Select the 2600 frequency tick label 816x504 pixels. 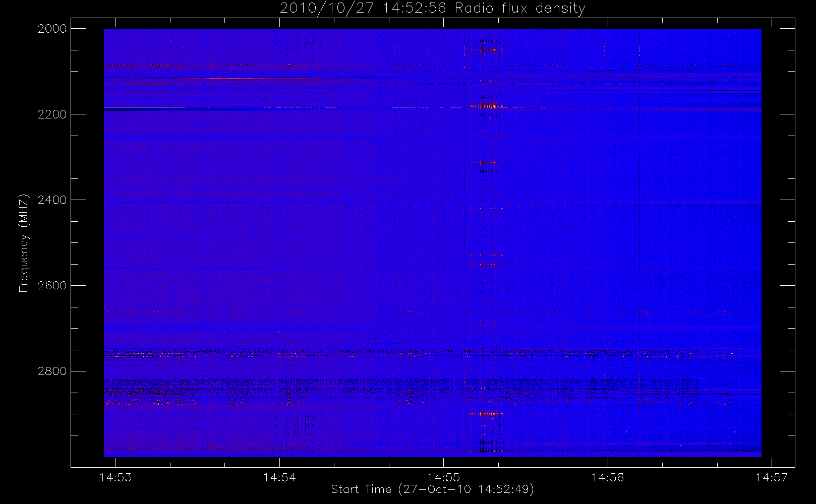coord(52,286)
